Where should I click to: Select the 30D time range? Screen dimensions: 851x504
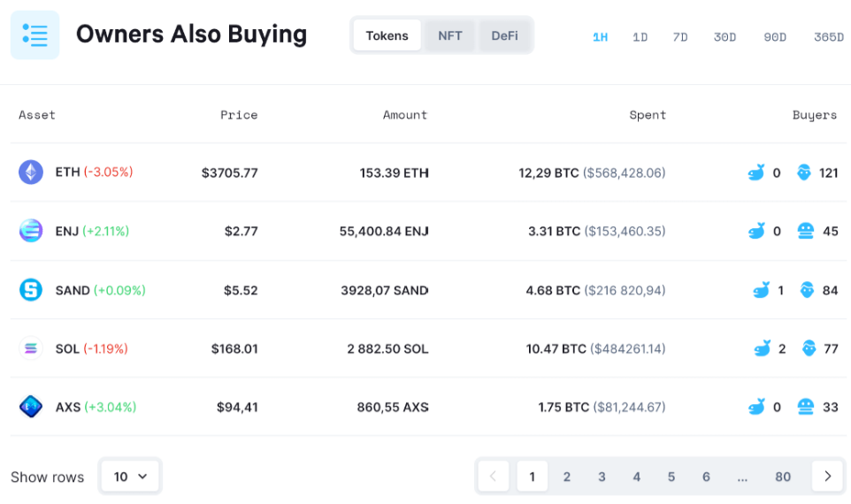724,37
